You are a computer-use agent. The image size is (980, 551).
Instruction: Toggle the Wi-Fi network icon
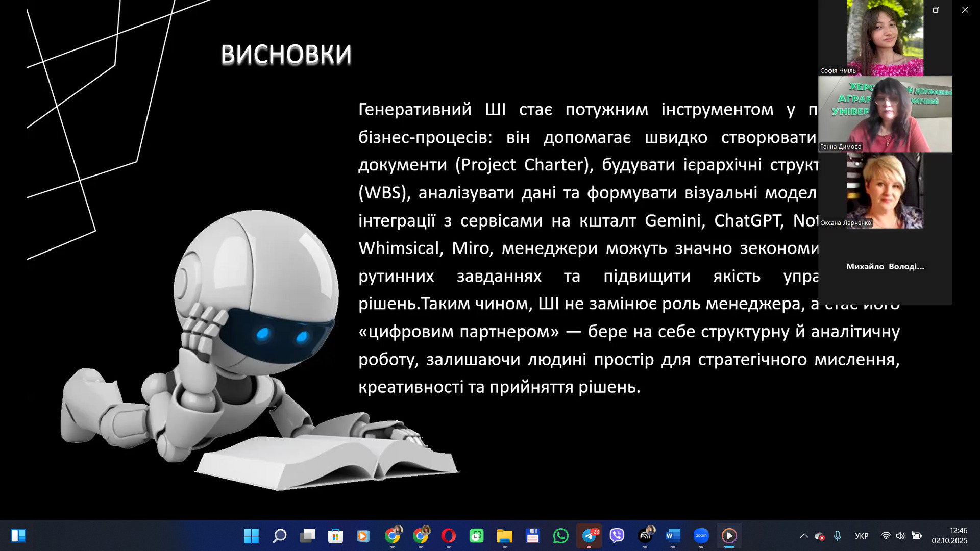(x=886, y=536)
